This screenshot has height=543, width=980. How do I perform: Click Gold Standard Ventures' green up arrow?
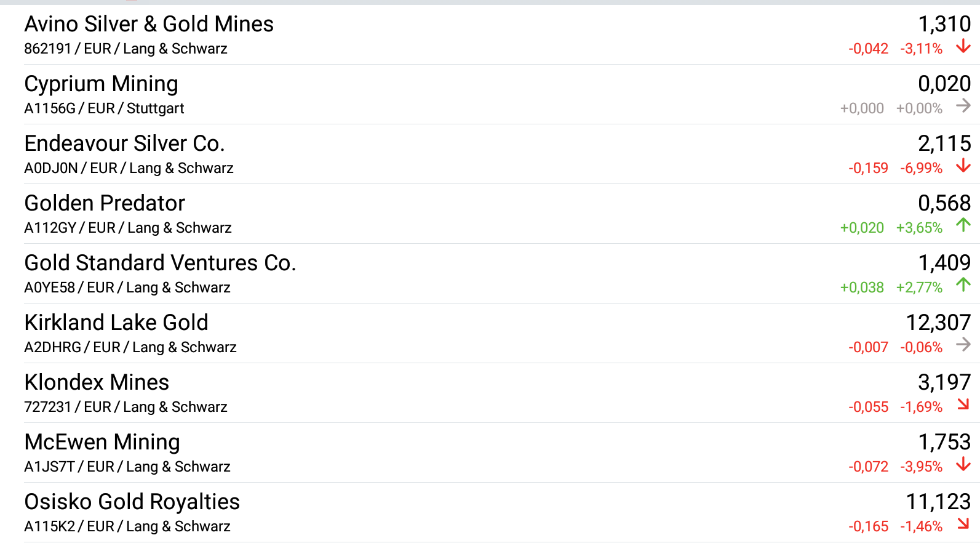coord(963,285)
